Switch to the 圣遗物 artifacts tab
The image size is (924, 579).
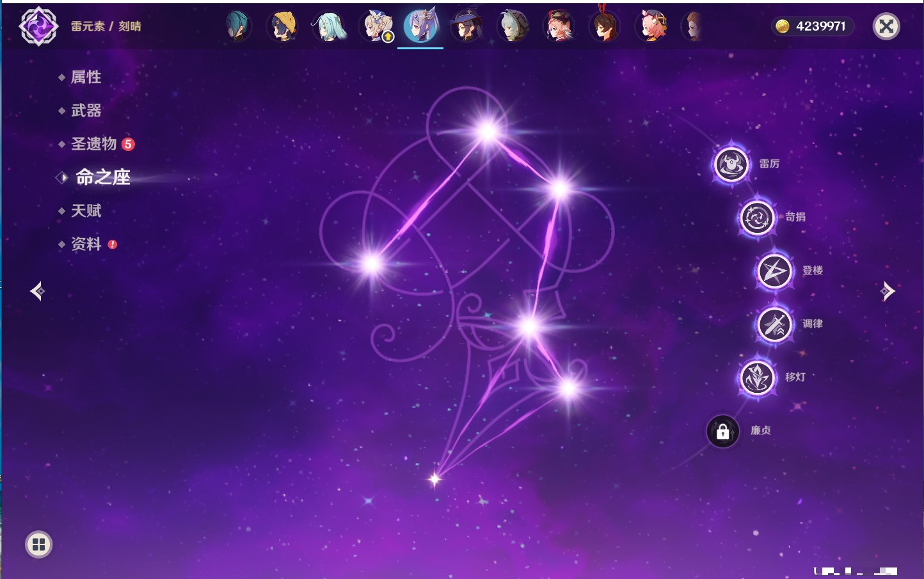(x=93, y=144)
